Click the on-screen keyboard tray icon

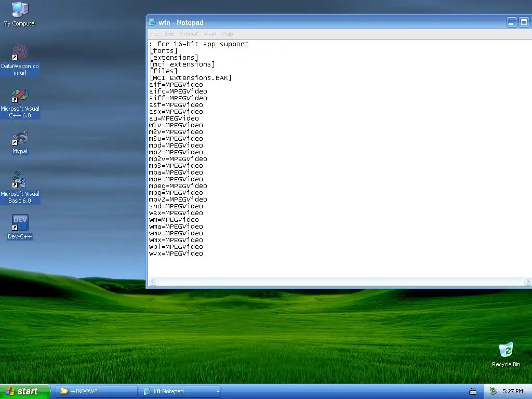pos(472,392)
